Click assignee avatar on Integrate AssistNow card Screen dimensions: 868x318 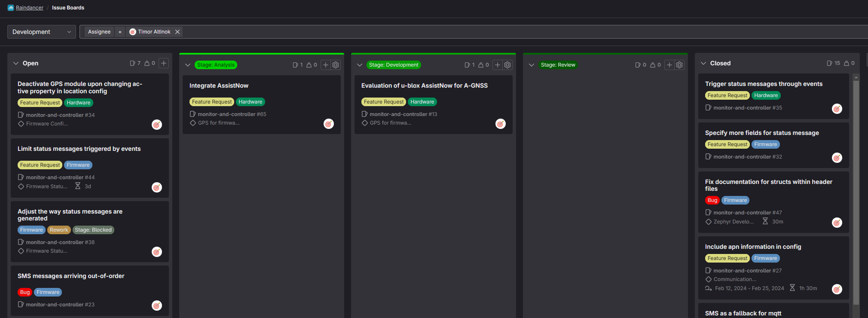pos(329,124)
